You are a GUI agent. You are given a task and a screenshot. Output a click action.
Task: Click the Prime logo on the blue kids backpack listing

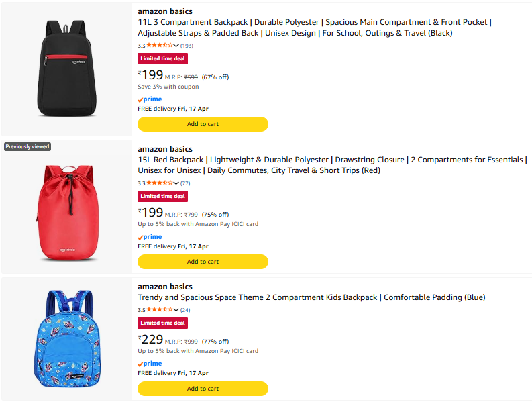tap(150, 364)
